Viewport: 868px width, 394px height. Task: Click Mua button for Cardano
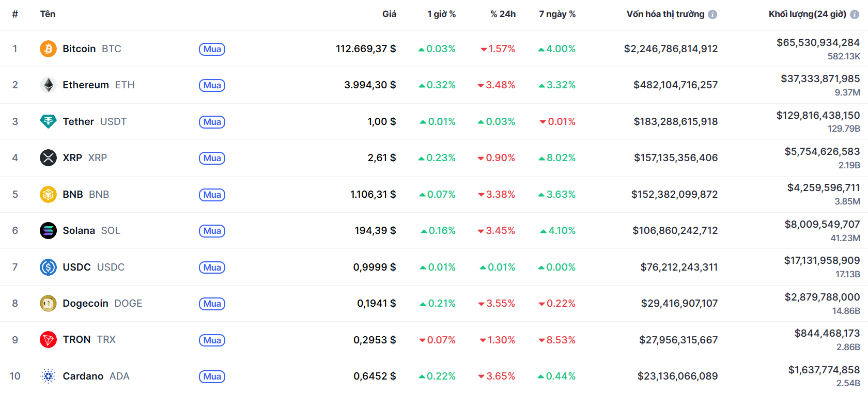212,376
